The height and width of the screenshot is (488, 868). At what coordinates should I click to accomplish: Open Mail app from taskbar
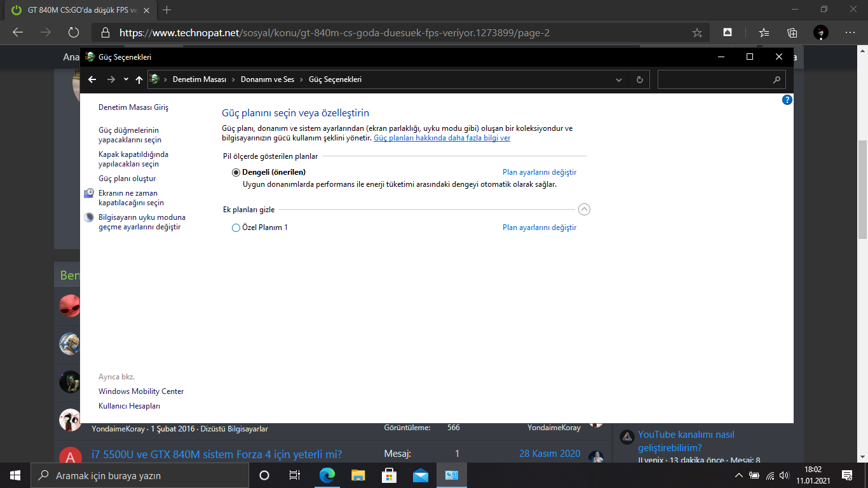point(421,475)
